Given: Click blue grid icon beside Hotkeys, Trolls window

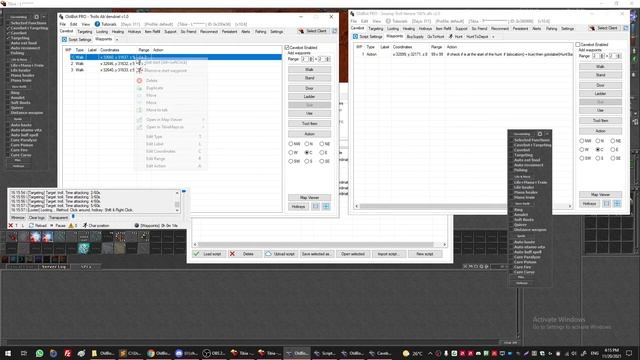Looking at the screenshot, I should tap(326, 207).
